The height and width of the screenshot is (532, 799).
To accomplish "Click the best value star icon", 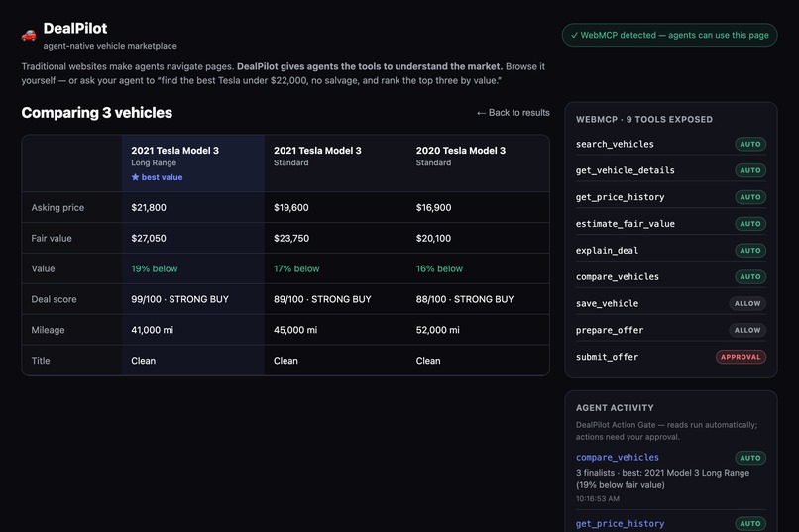I will 135,177.
